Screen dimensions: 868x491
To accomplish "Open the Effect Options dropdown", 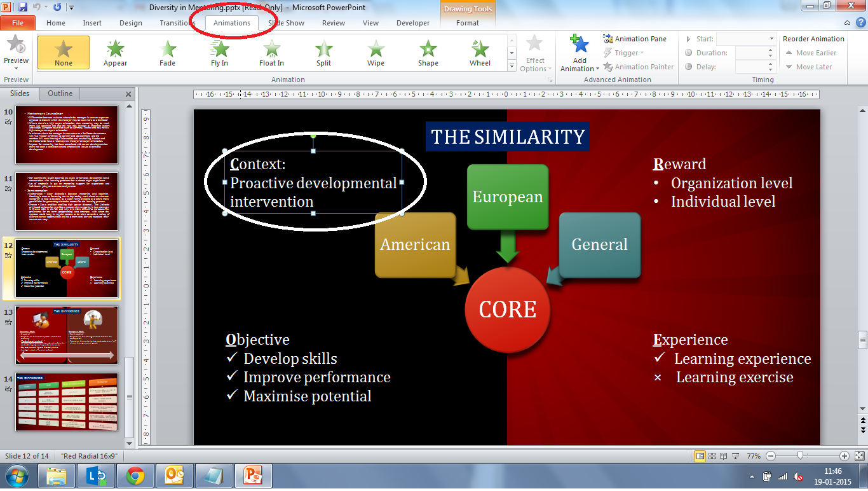I will coord(535,53).
